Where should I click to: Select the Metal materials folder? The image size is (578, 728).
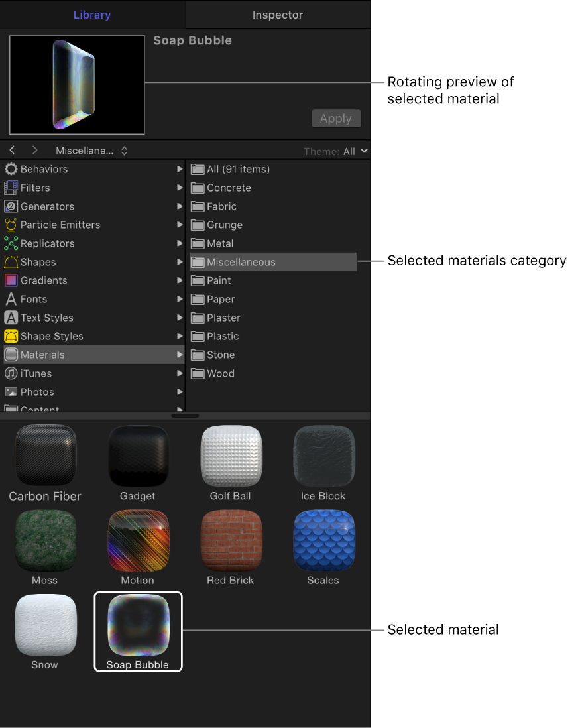(222, 243)
